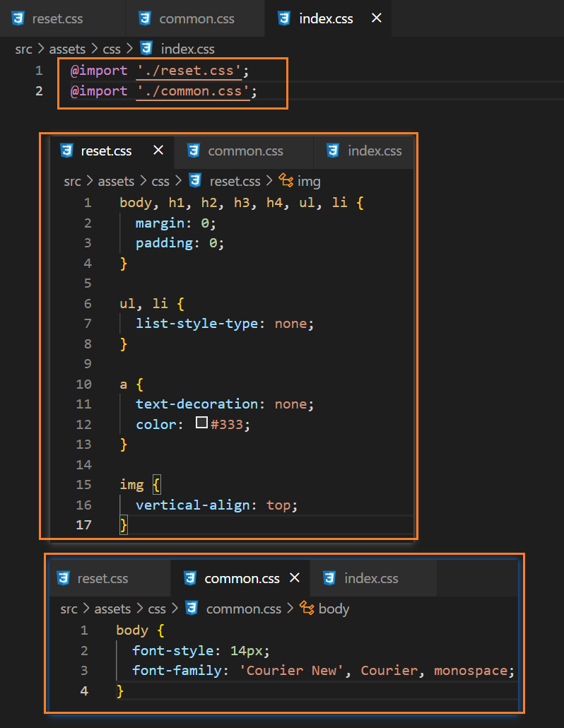Click symbol icon beside body breadcrumb

[307, 608]
